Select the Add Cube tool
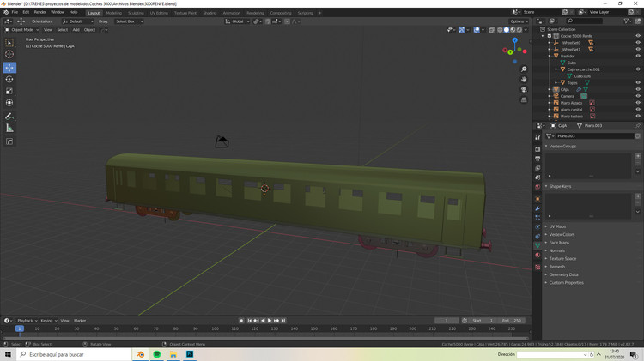This screenshot has height=361, width=644. tap(9, 142)
